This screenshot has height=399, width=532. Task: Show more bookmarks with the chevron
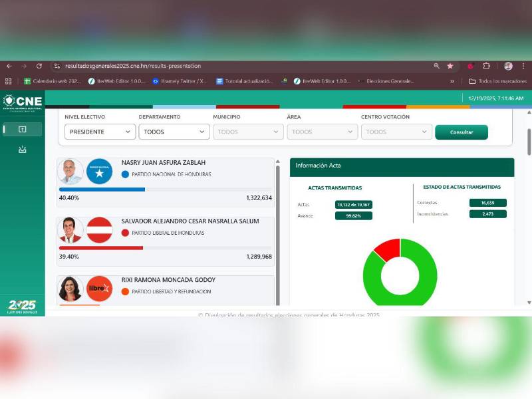[x=452, y=81]
